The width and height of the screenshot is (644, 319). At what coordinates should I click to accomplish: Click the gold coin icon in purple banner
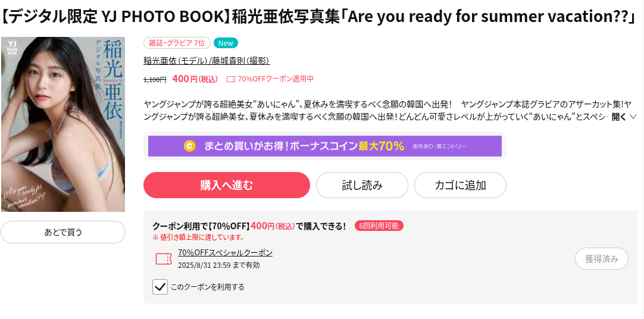click(x=190, y=146)
